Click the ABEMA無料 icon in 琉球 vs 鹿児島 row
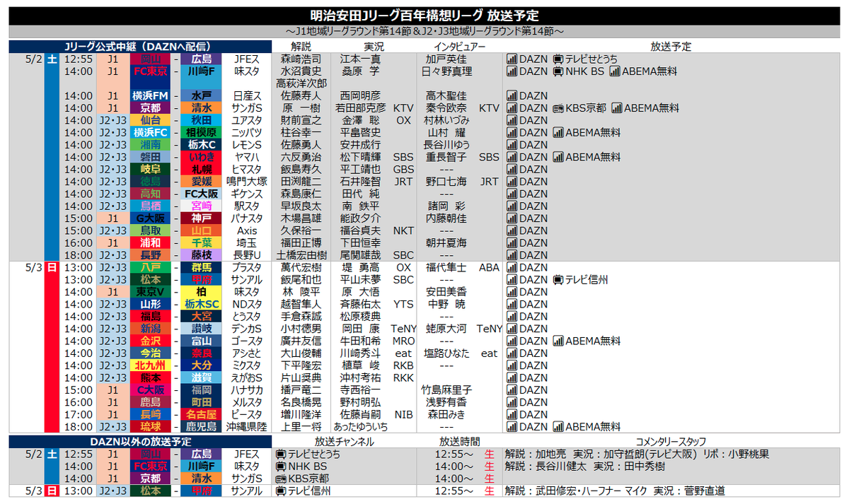The height and width of the screenshot is (504, 849). point(558,427)
